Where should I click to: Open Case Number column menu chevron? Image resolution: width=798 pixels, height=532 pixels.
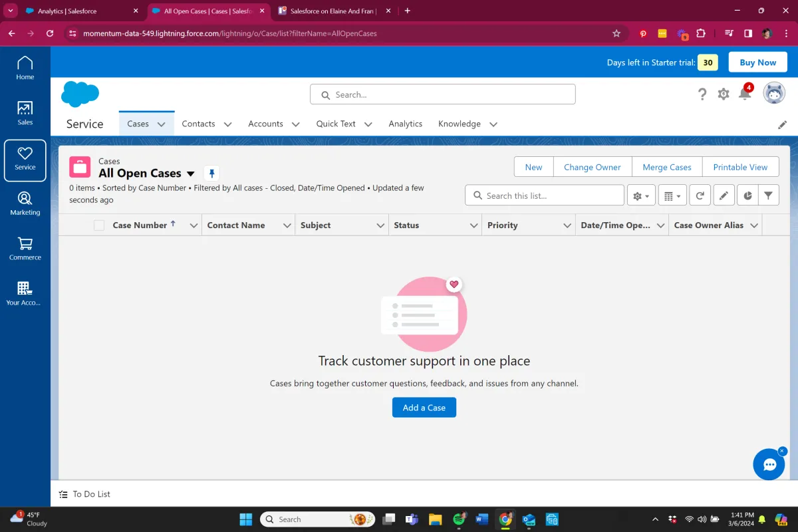click(x=194, y=225)
